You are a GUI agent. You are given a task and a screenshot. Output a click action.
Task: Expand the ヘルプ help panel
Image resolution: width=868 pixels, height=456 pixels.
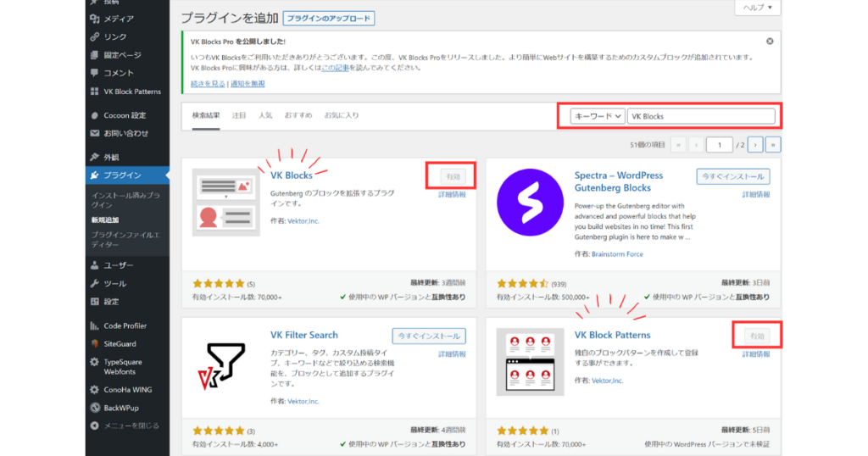757,7
